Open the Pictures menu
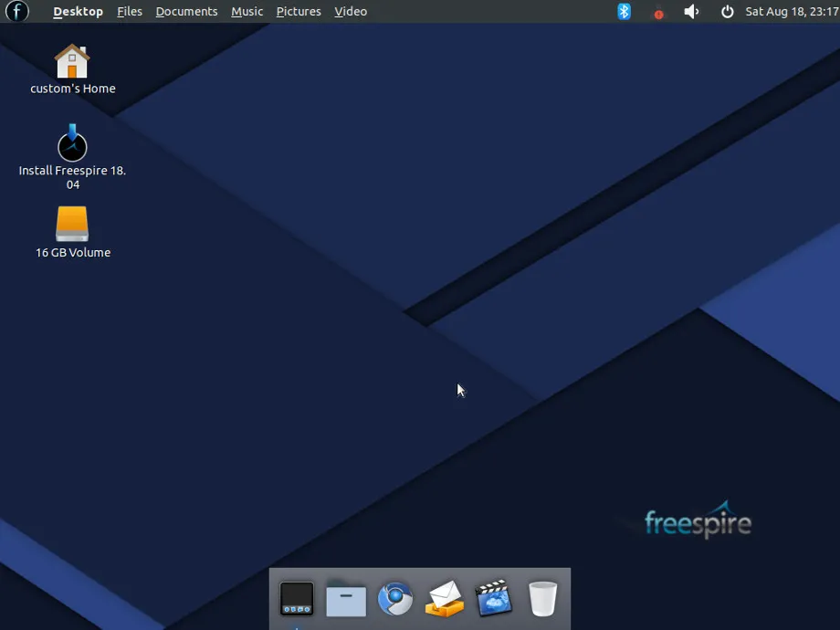This screenshot has height=630, width=840. point(299,11)
